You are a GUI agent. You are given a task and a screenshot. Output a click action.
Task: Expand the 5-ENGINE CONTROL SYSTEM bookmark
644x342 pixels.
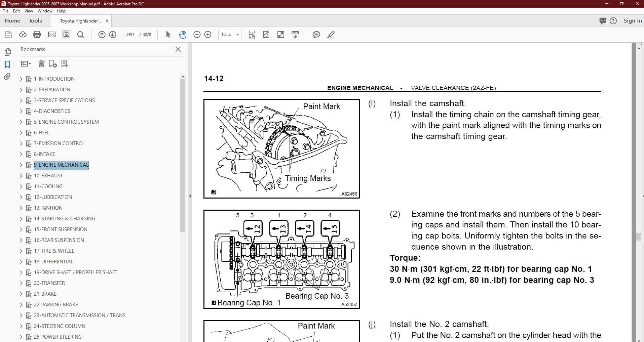point(21,122)
